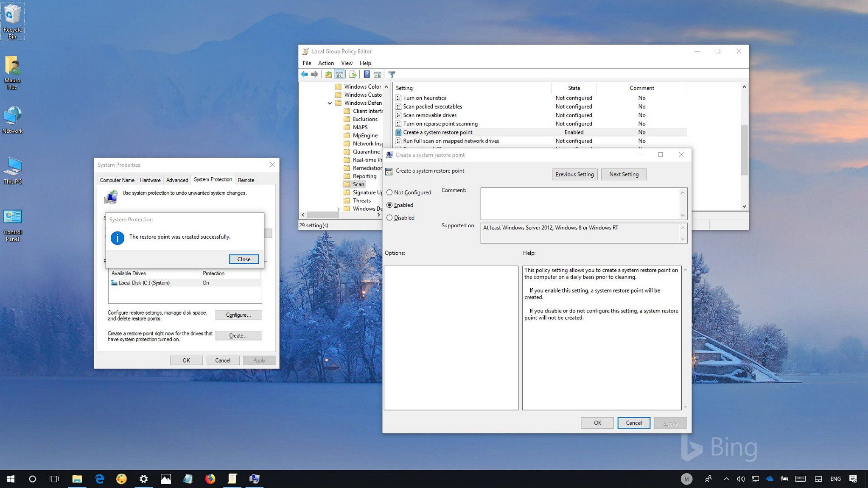Open the Action menu in Group Policy Editor
868x488 pixels.
(x=326, y=63)
